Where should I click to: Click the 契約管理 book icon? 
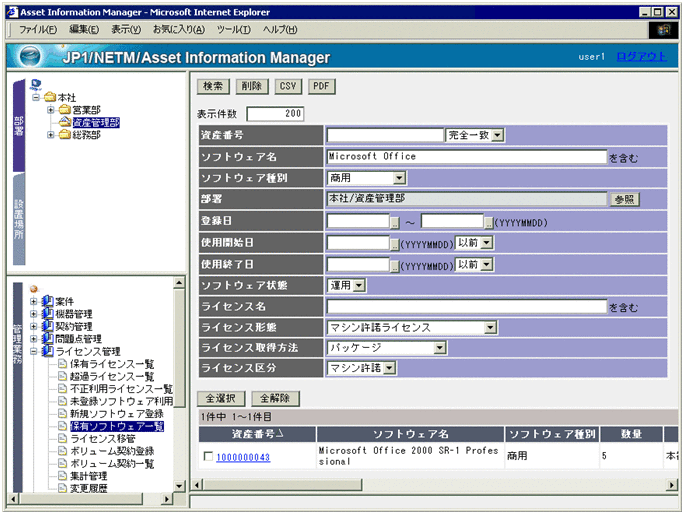tap(47, 326)
